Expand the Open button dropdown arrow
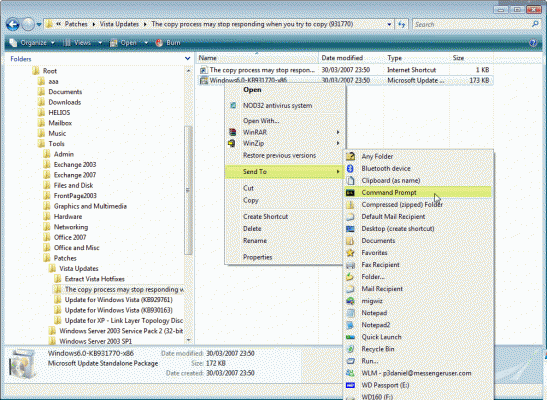Viewport: 547px width, 400px height. click(146, 43)
